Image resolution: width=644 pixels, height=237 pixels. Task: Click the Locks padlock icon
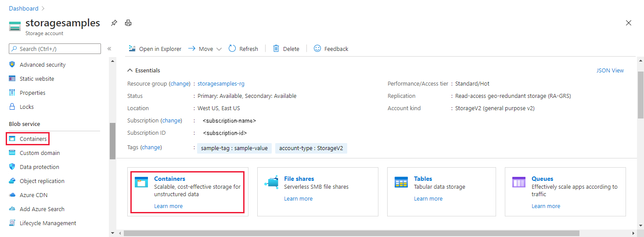click(12, 107)
